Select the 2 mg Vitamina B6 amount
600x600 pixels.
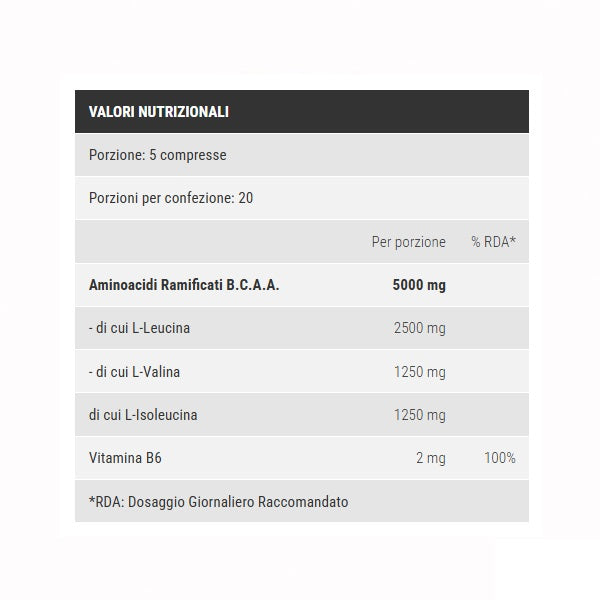tap(431, 458)
